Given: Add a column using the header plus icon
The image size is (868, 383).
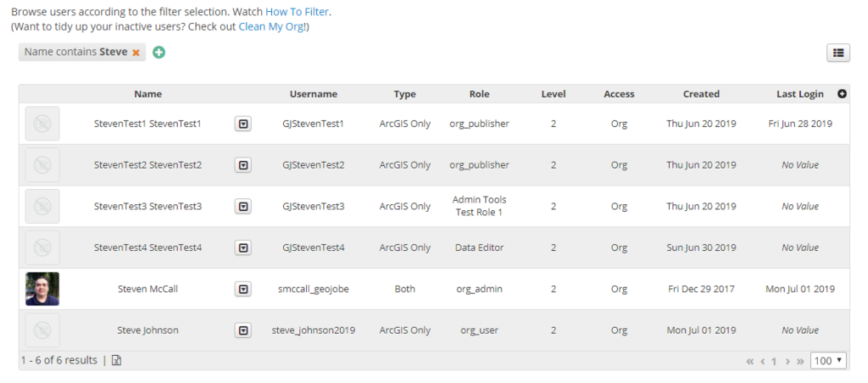Looking at the screenshot, I should [x=842, y=94].
